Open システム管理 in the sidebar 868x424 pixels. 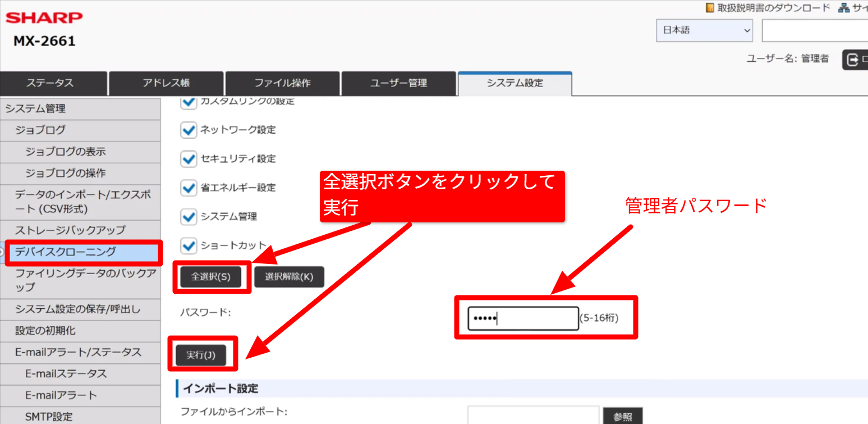click(x=80, y=109)
